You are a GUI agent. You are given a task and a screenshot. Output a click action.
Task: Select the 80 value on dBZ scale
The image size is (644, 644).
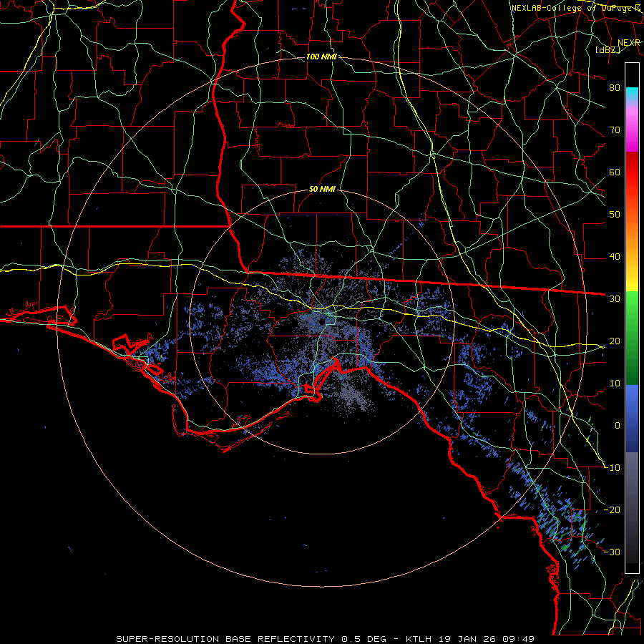tap(615, 88)
